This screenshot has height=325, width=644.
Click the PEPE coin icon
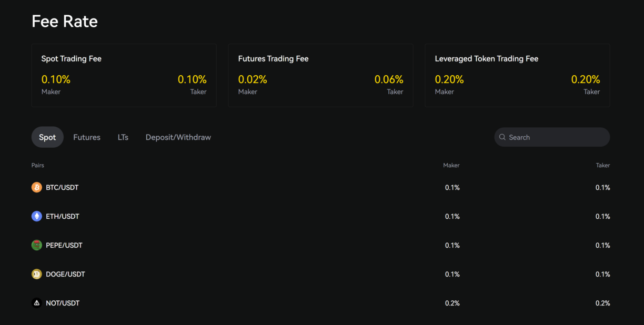click(x=36, y=245)
